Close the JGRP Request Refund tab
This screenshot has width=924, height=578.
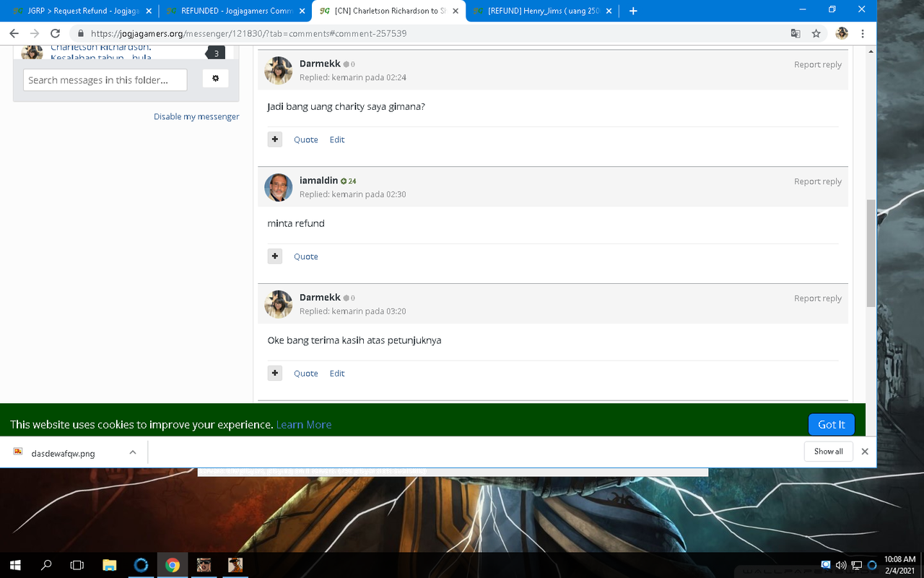click(149, 11)
